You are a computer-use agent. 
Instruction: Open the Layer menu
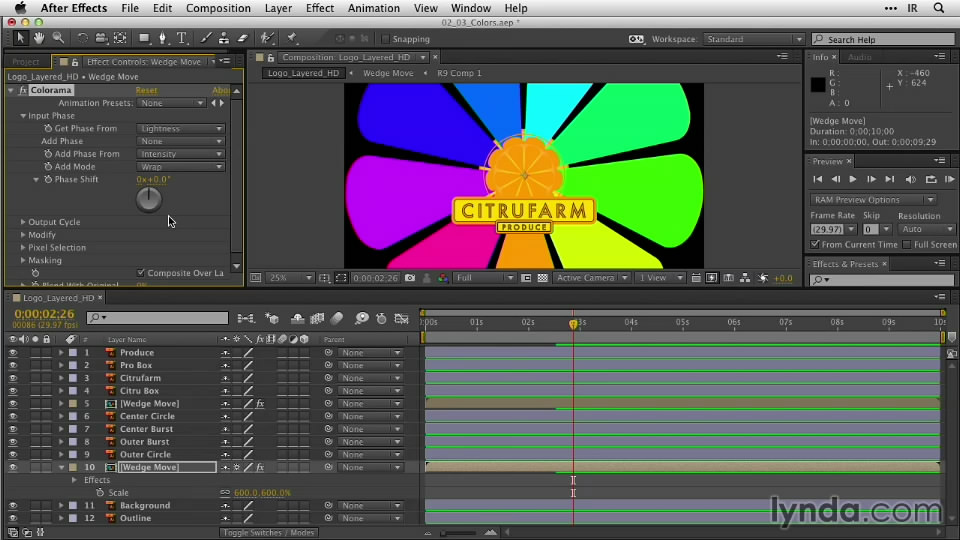tap(278, 8)
